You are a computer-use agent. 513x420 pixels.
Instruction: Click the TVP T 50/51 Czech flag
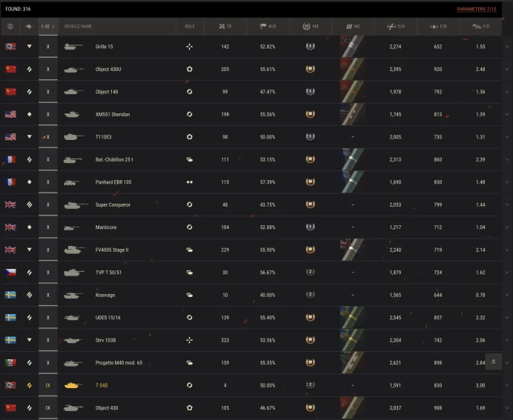point(10,273)
